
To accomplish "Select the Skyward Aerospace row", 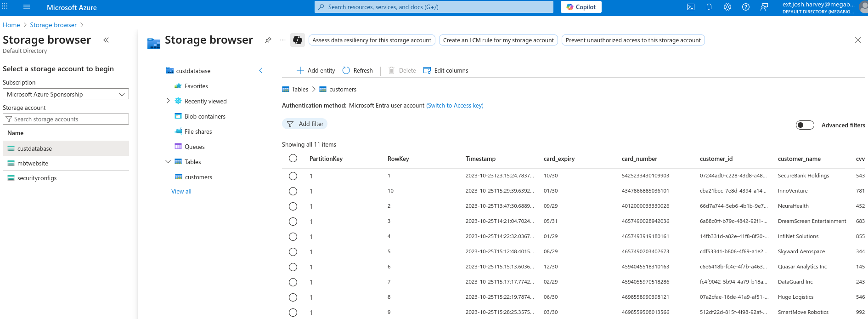I will [293, 252].
